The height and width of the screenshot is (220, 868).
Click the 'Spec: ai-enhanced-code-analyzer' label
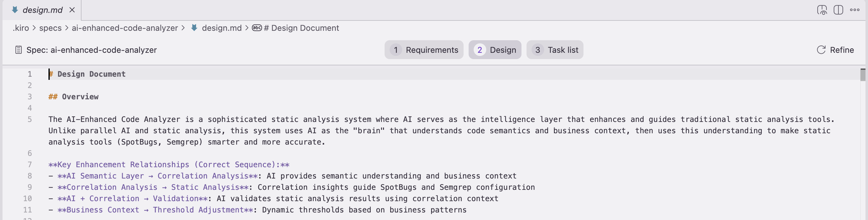91,50
